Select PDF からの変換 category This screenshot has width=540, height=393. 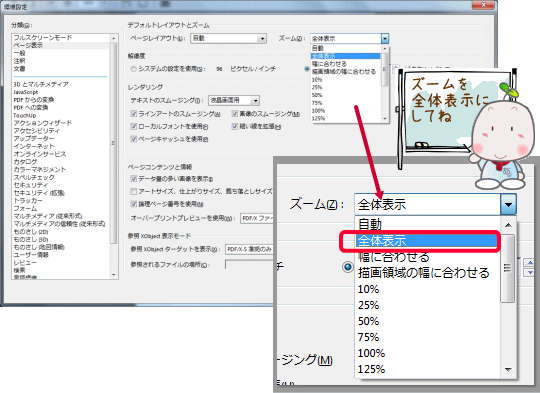pyautogui.click(x=34, y=100)
